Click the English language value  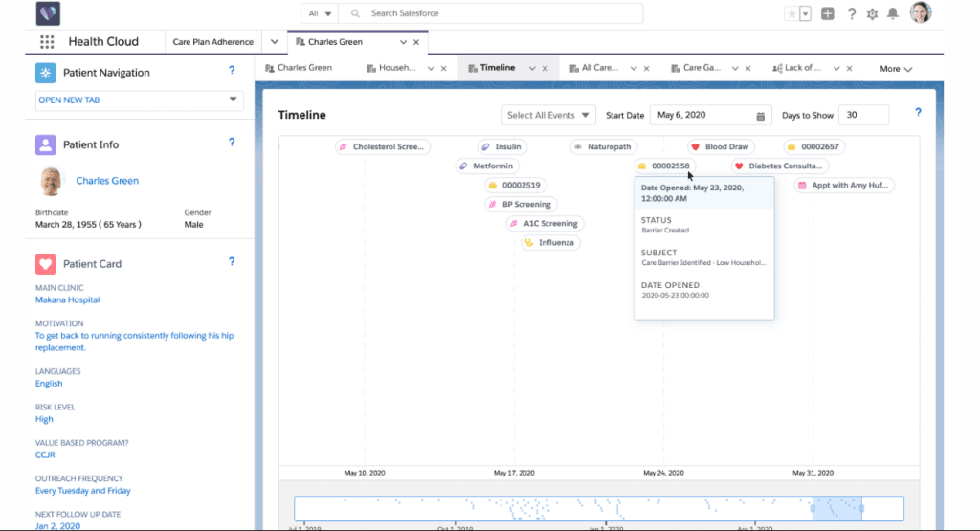coord(49,384)
